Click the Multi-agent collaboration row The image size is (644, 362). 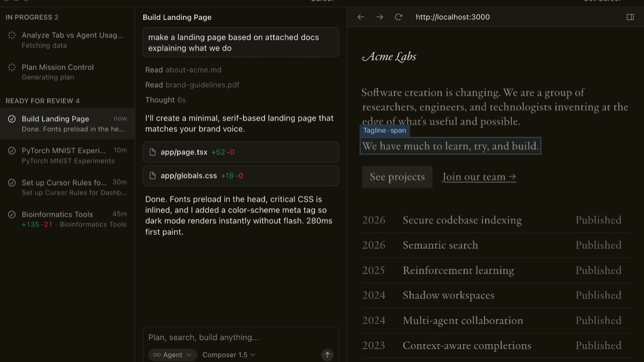496,321
